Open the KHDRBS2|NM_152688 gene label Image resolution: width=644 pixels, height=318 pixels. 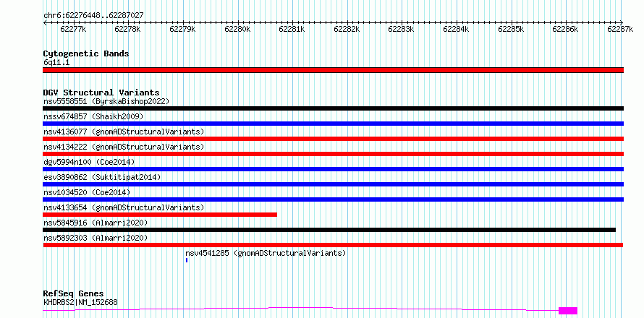80,302
